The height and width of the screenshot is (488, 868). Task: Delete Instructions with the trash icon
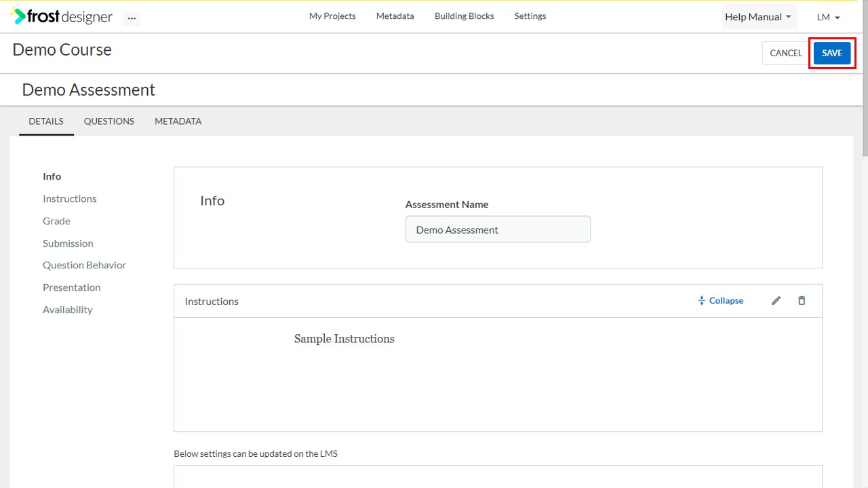802,301
